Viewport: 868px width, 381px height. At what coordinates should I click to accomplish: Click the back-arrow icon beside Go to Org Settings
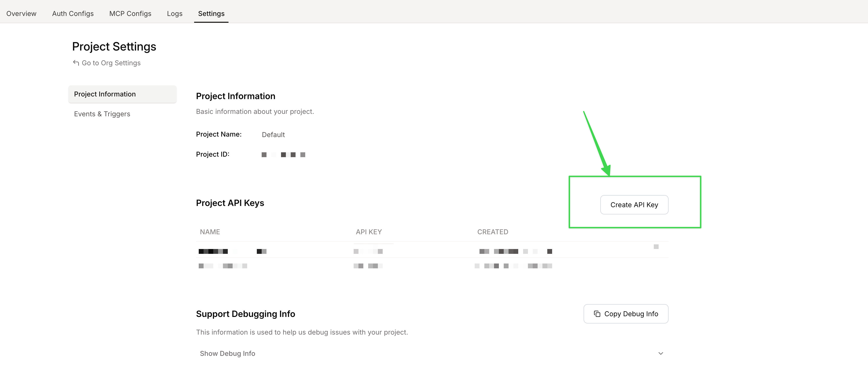point(76,63)
